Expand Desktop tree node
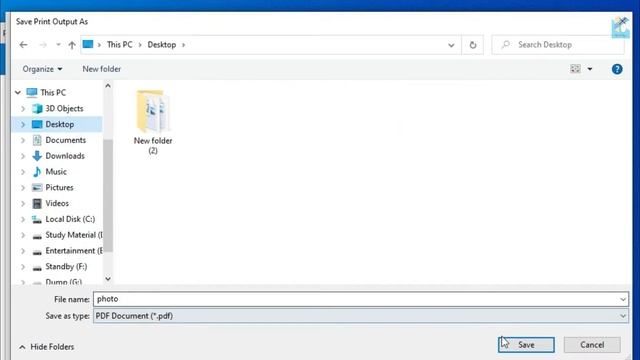Screen dimensions: 640x360 click(x=23, y=124)
